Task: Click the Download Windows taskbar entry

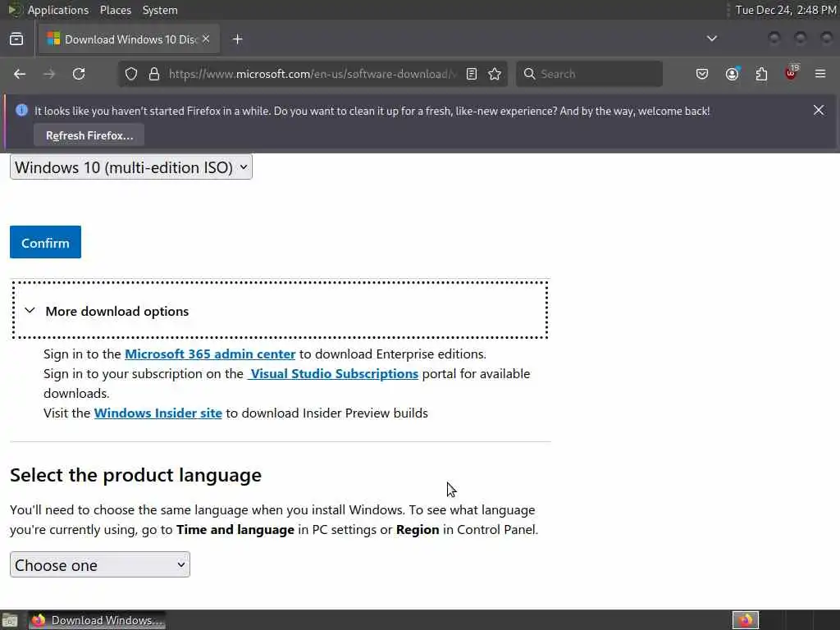Action: click(x=97, y=620)
